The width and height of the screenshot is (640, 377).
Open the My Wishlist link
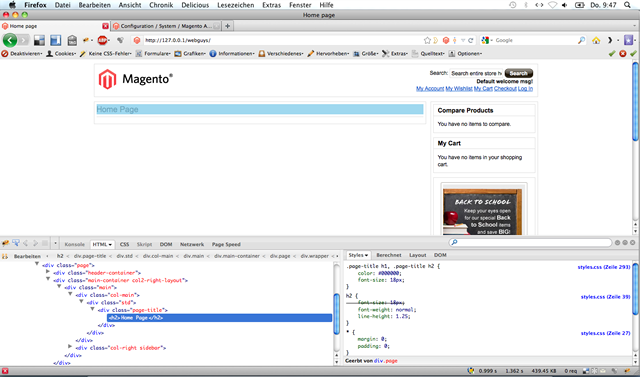coord(459,89)
